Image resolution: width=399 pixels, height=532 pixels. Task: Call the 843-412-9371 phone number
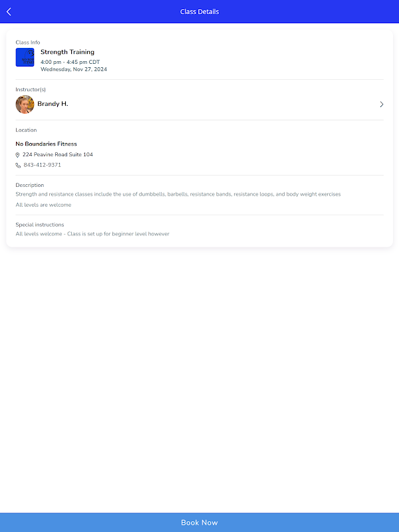43,165
